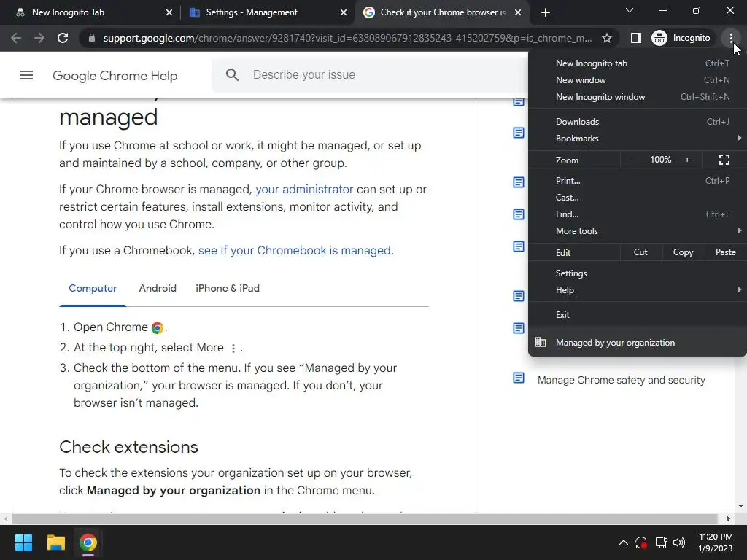
Task: Click the horizontal scrollbar thumb
Action: point(365,518)
